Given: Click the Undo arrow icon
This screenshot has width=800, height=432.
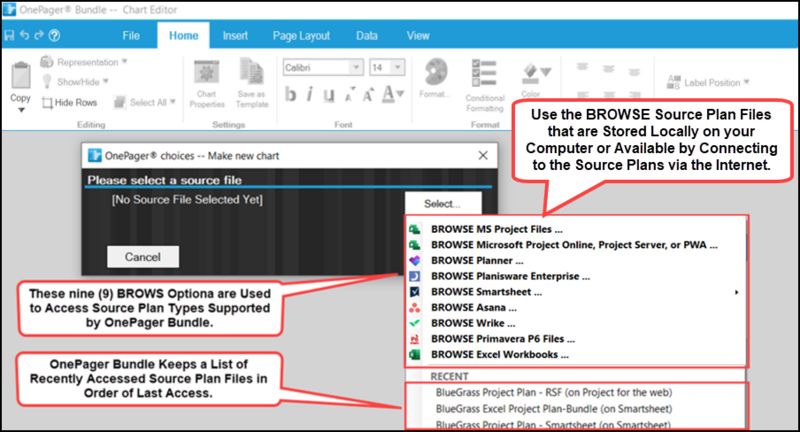Looking at the screenshot, I should (x=24, y=35).
